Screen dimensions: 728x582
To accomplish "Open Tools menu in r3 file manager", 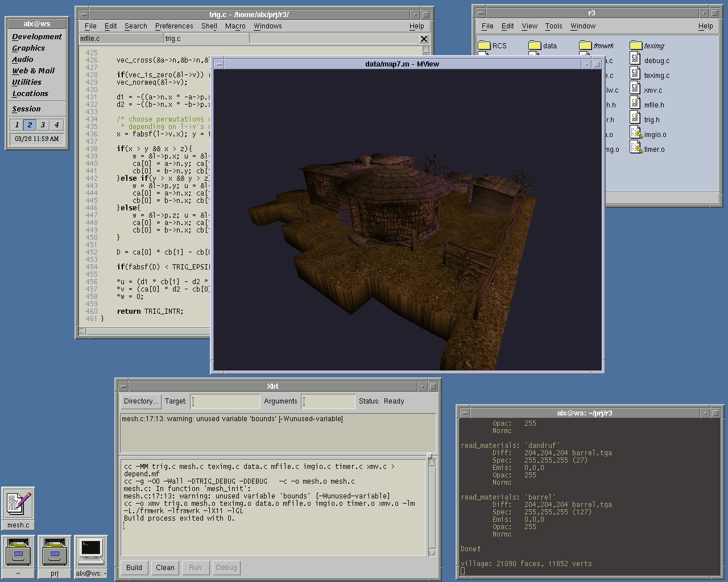I will [x=553, y=26].
